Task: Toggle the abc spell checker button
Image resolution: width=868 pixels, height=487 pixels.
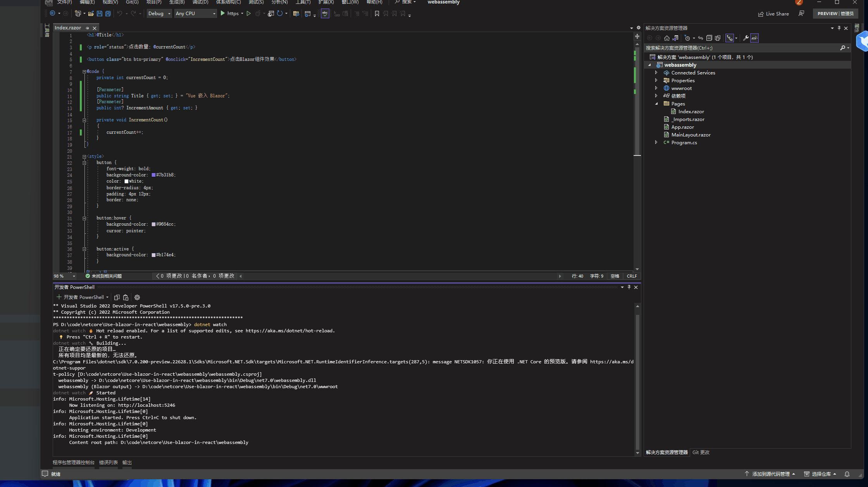Action: pos(325,14)
